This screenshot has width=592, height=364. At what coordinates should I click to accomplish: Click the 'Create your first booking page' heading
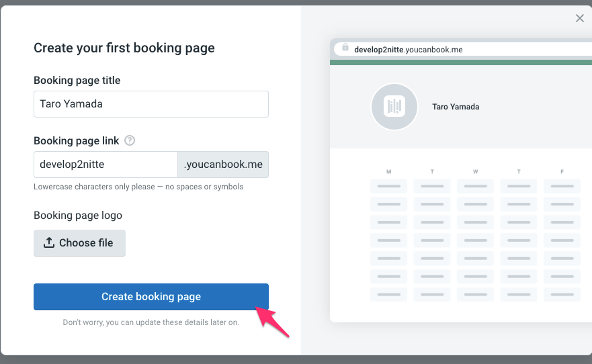(x=124, y=48)
